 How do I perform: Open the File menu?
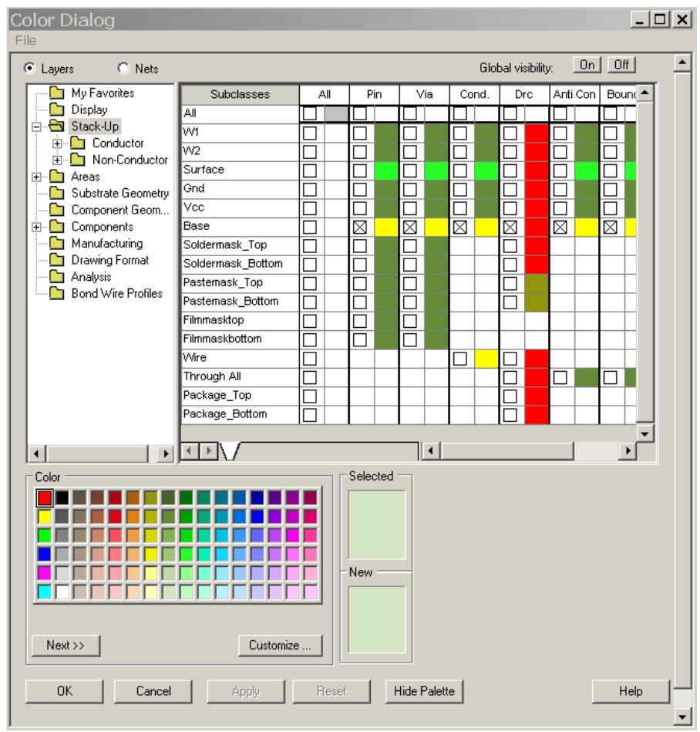(25, 40)
